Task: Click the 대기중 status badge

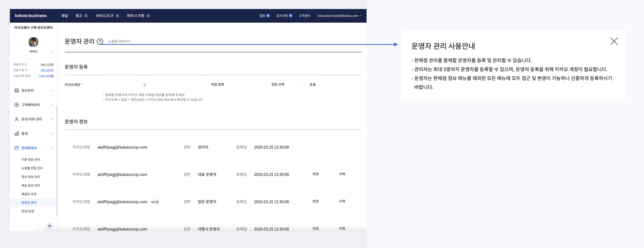Action: click(155, 202)
